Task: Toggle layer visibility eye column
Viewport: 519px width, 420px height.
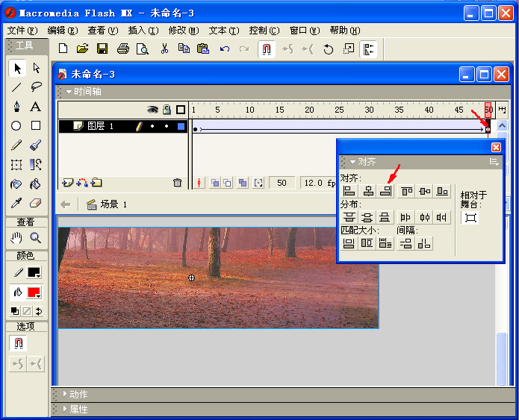Action: pyautogui.click(x=152, y=110)
